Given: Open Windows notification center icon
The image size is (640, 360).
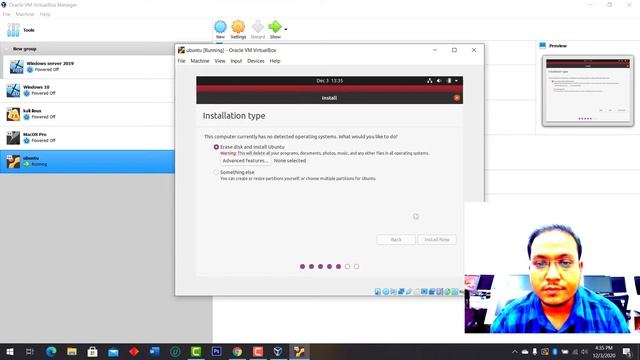Looking at the screenshot, I should [627, 351].
